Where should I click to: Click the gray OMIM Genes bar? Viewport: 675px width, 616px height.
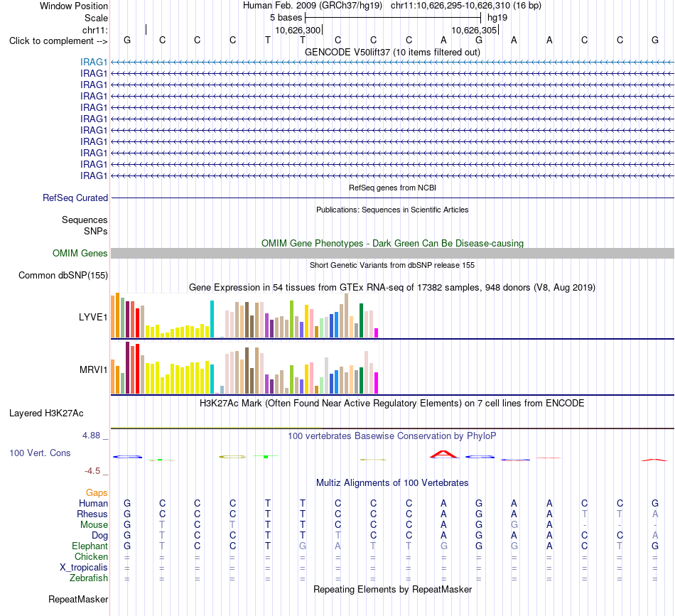point(392,253)
